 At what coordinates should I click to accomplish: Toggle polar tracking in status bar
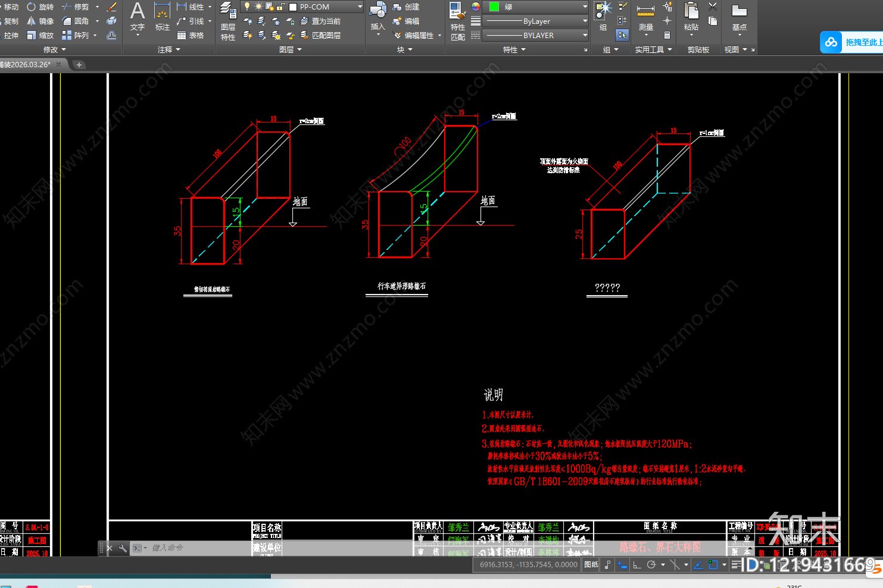click(x=651, y=565)
